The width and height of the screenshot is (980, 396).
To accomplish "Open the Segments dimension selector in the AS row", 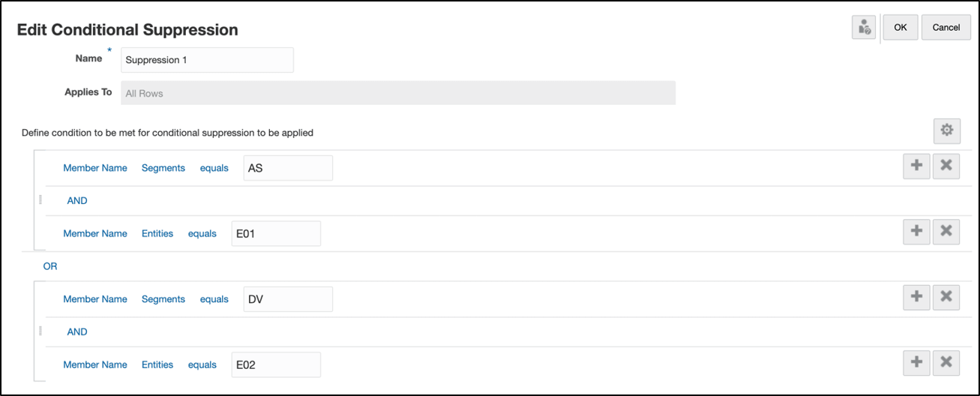I will click(163, 168).
